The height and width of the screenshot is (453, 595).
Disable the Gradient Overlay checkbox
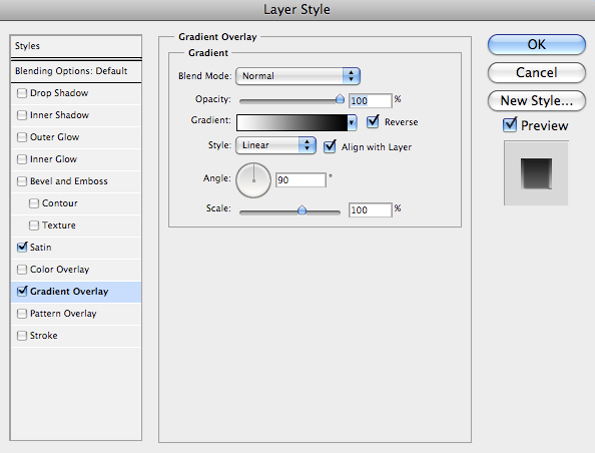[22, 291]
